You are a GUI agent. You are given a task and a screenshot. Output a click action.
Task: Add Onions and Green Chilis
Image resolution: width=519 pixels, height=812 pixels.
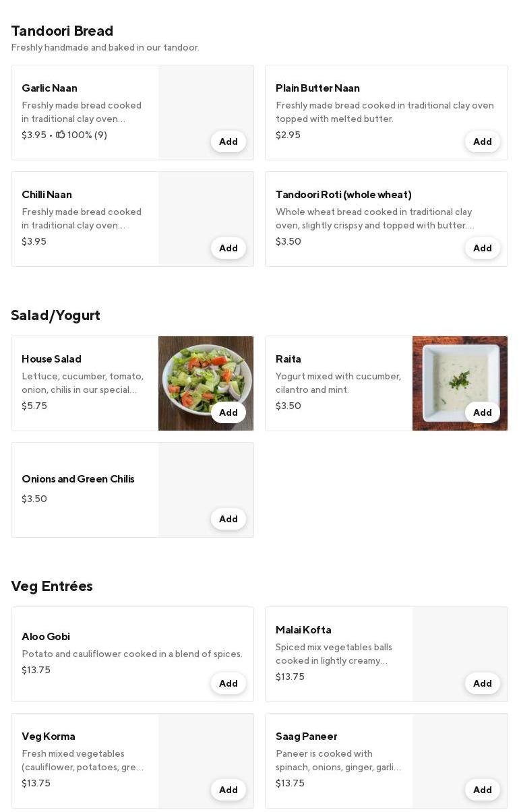click(228, 519)
